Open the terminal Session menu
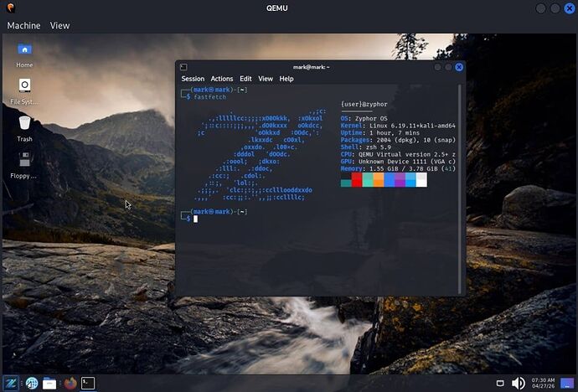This screenshot has width=578, height=392. click(193, 79)
